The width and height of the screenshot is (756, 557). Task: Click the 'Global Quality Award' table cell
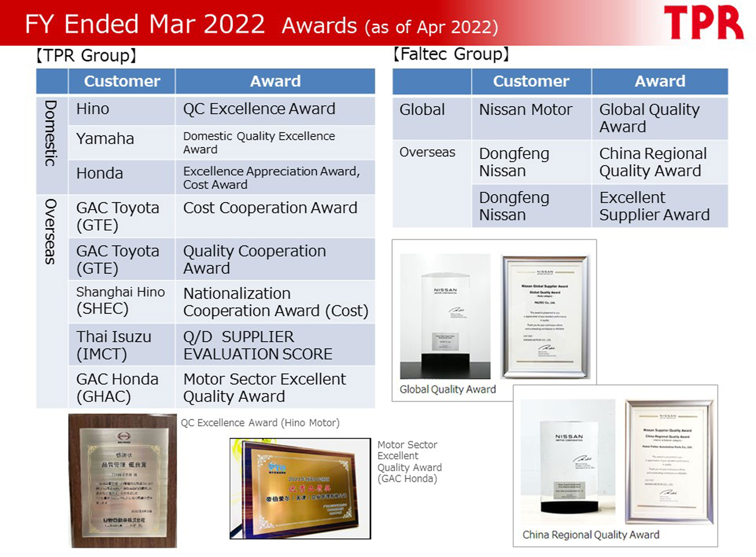[x=660, y=119]
